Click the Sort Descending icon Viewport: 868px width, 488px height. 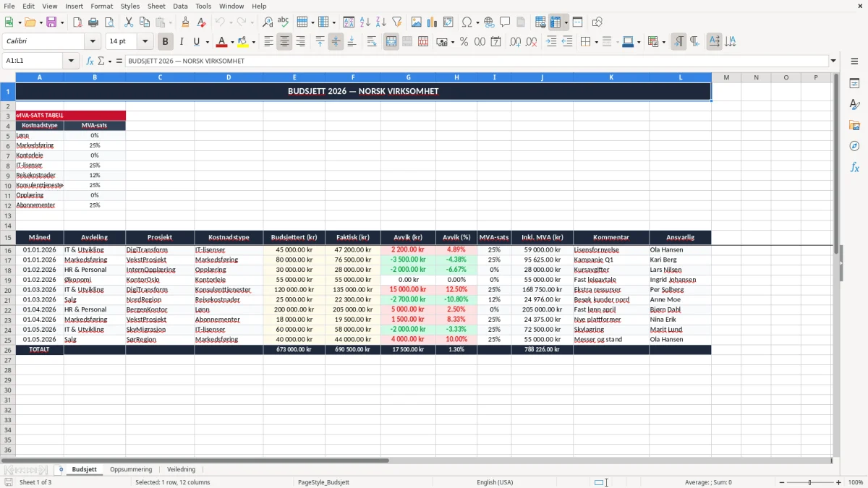point(381,22)
